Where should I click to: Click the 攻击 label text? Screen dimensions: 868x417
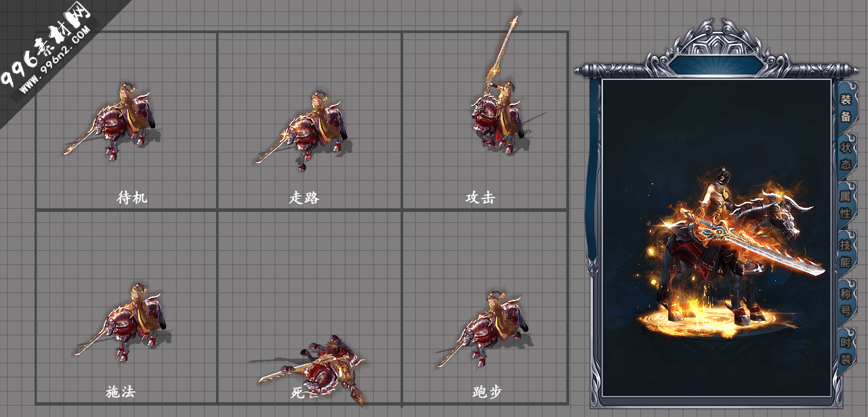(480, 198)
